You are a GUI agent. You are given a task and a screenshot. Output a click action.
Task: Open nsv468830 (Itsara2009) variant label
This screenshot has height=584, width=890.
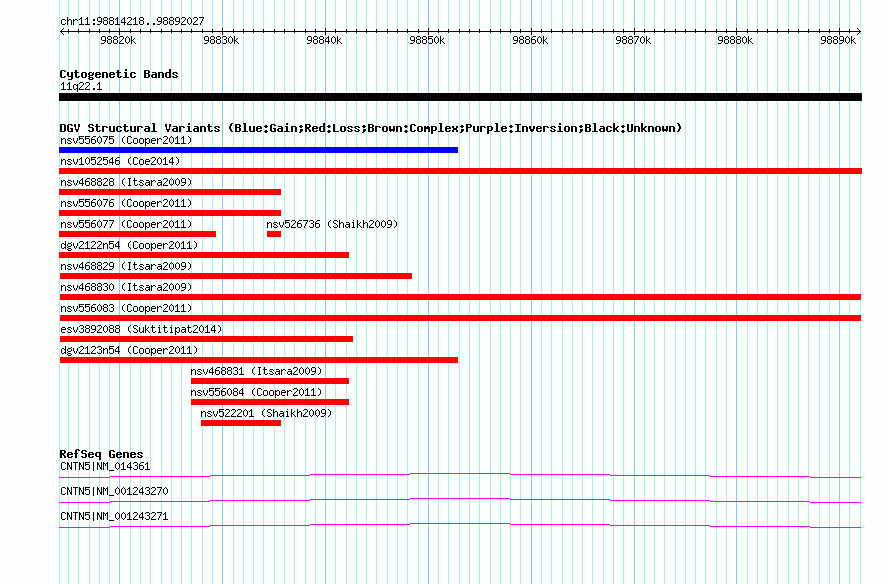click(126, 287)
